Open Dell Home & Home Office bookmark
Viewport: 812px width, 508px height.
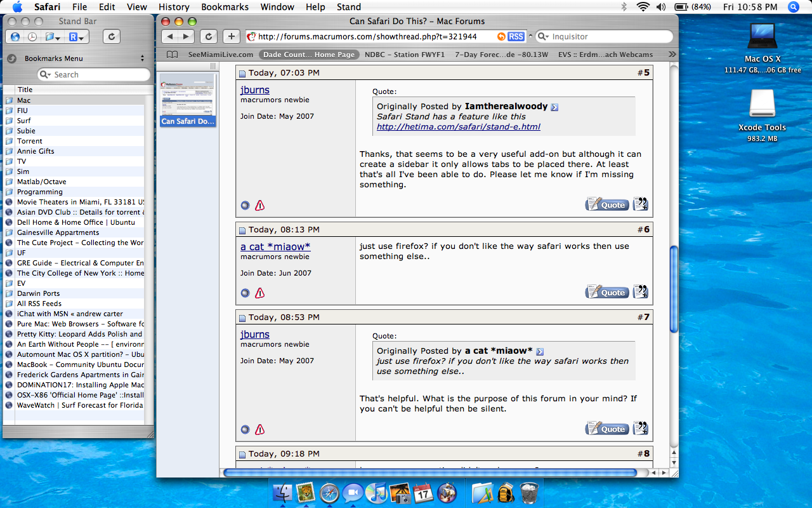point(74,222)
